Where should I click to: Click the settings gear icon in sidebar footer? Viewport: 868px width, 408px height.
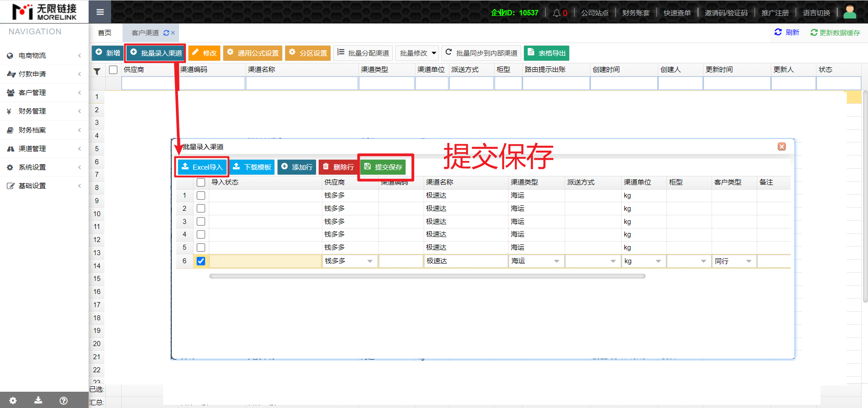click(13, 400)
